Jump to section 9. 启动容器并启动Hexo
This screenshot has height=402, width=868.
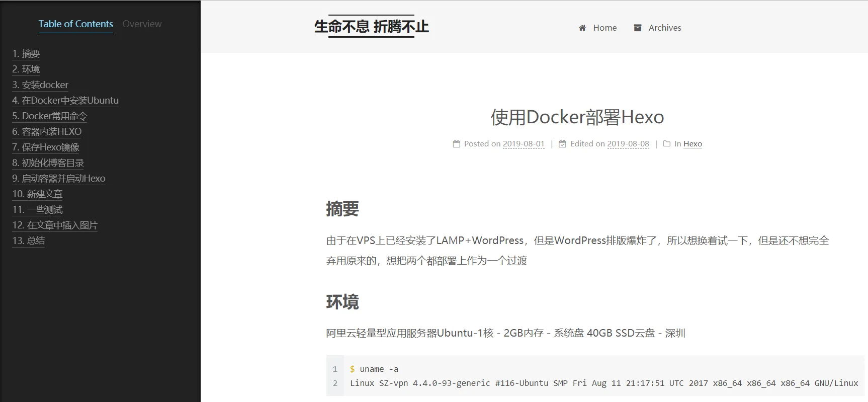click(x=59, y=179)
